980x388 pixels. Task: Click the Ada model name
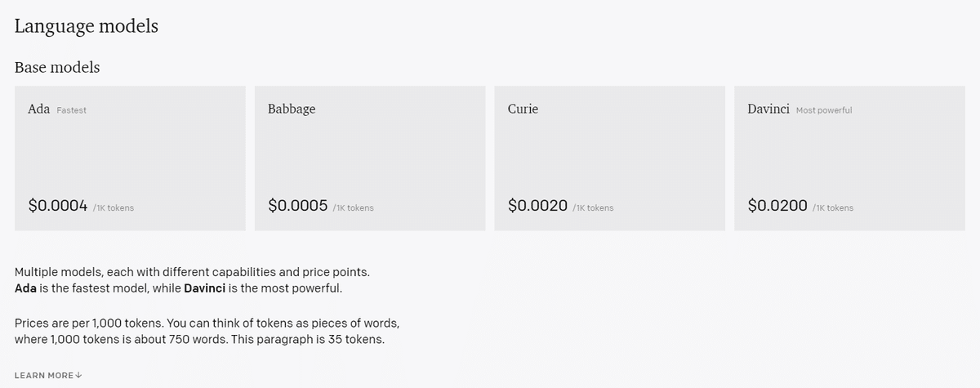[x=39, y=109]
